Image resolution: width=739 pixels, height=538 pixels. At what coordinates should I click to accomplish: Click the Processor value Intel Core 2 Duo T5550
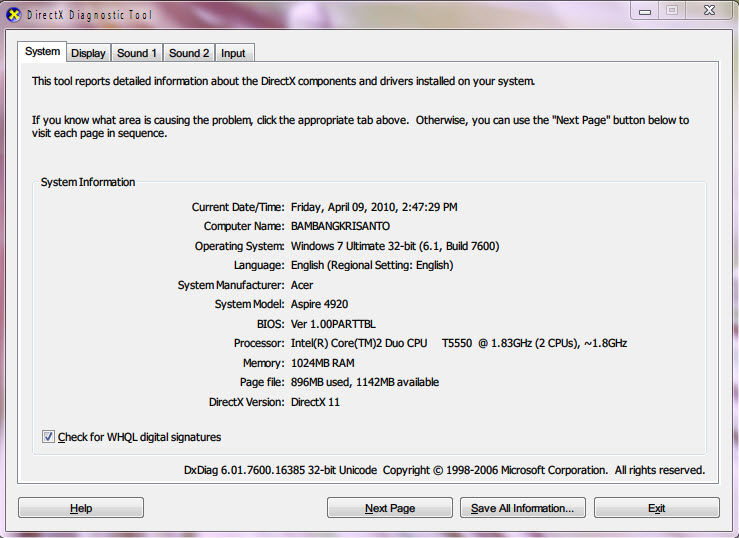point(459,343)
